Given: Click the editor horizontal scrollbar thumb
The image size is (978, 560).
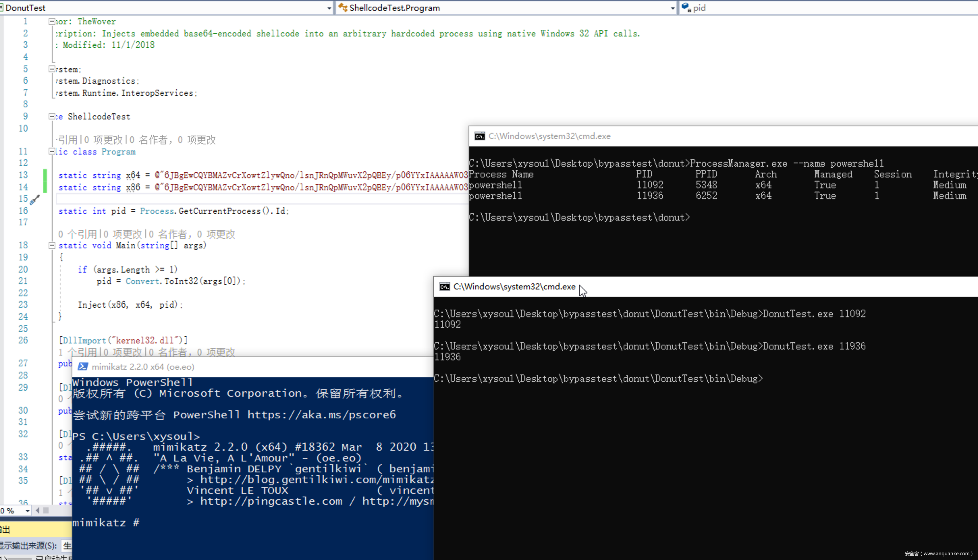Looking at the screenshot, I should point(46,510).
